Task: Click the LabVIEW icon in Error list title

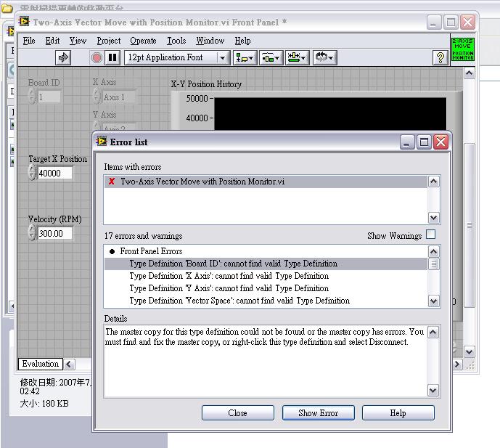Action: click(102, 142)
